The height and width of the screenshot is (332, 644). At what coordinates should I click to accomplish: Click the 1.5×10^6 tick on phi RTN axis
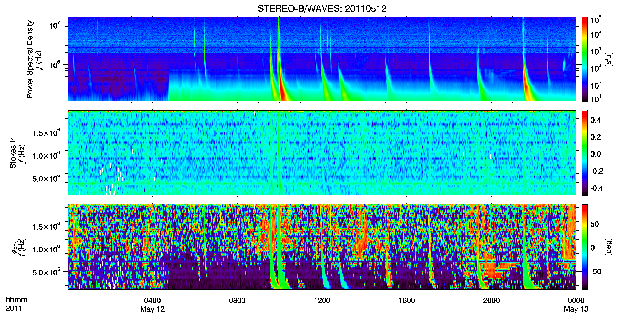[x=46, y=226]
